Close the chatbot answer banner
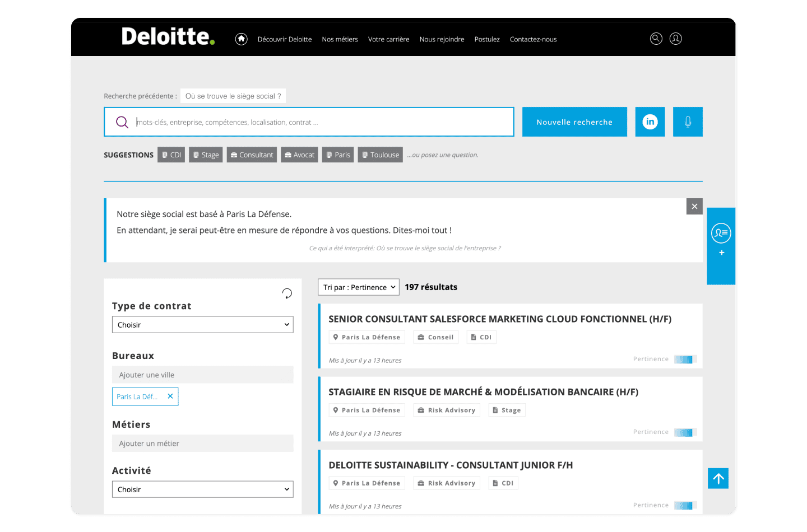Viewport: 807px width, 532px height. click(x=694, y=206)
